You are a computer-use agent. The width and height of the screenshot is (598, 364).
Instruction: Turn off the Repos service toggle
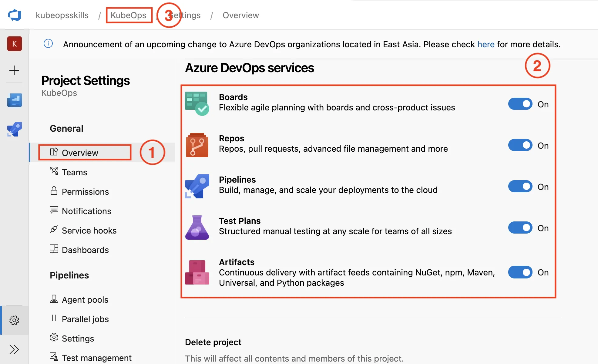tap(520, 145)
